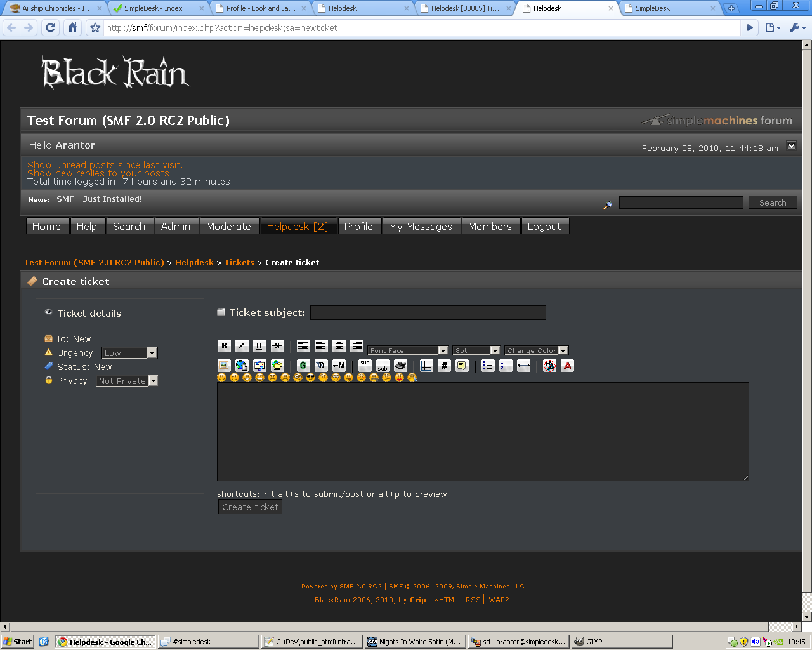Apply underline formatting button
Screen dimensions: 812x650
click(x=259, y=346)
